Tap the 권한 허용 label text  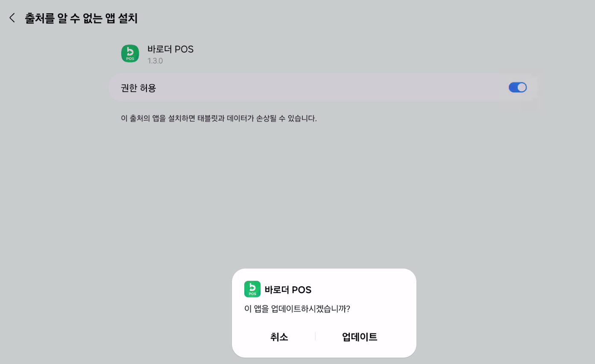point(138,88)
